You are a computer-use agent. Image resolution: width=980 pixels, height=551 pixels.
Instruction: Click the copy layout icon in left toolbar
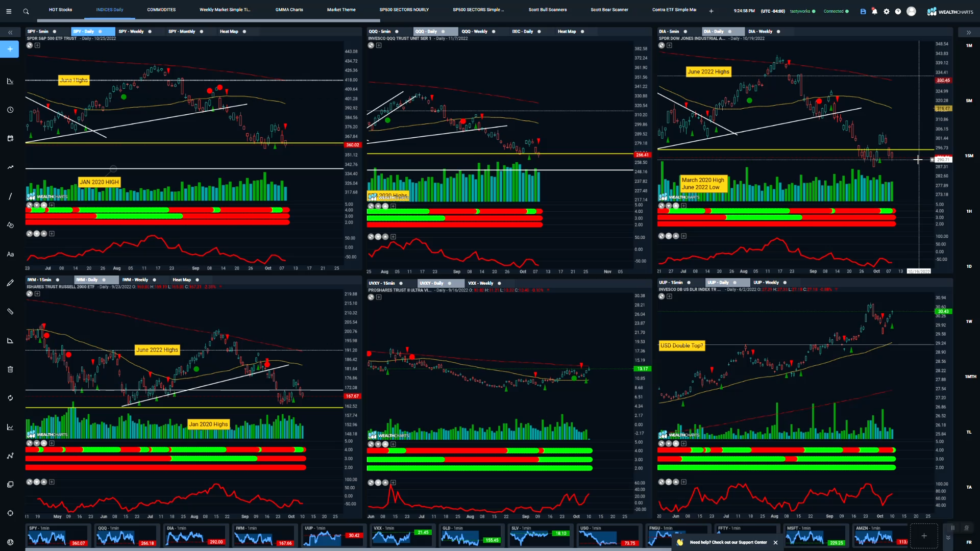(10, 484)
